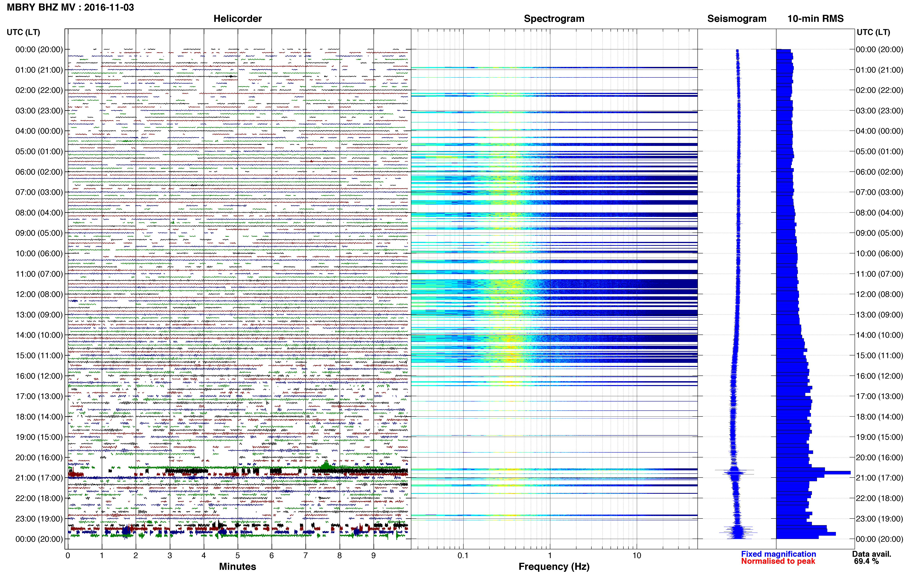924x578 pixels.
Task: Click helicorder axis label '08:00 (04:00)'
Action: click(x=39, y=213)
